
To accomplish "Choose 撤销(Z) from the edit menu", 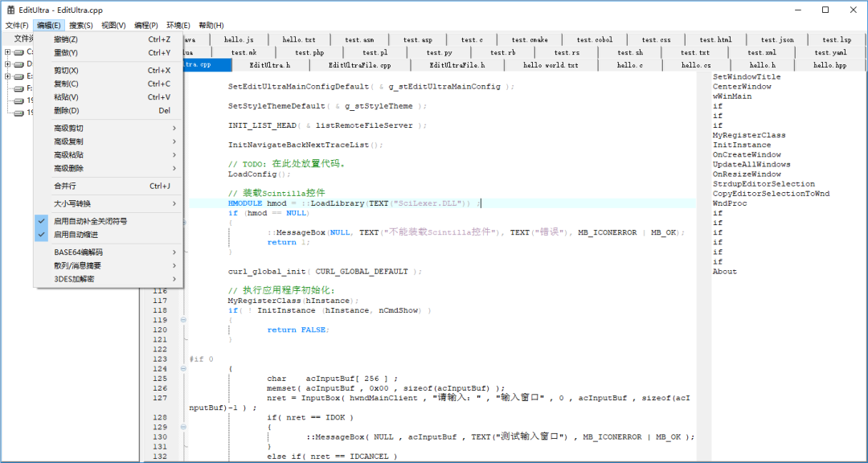I will click(x=108, y=39).
